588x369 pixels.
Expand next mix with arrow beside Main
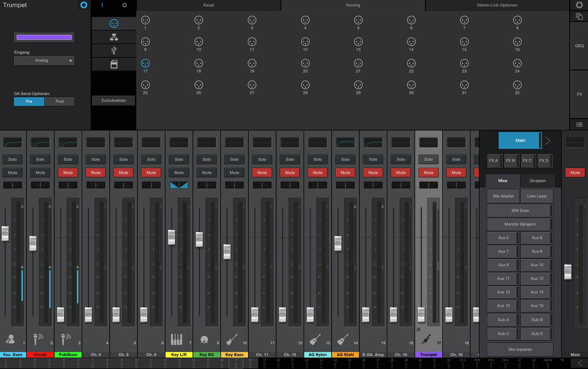pyautogui.click(x=547, y=140)
